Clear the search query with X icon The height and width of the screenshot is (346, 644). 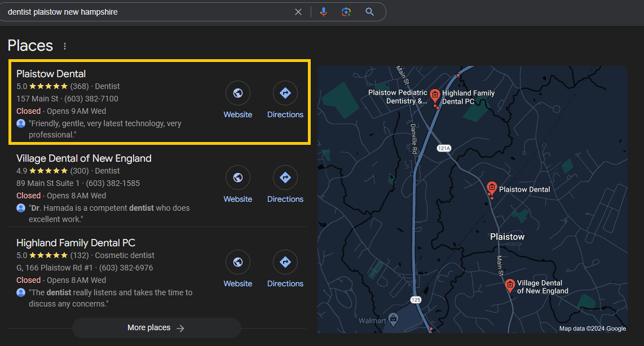click(298, 12)
